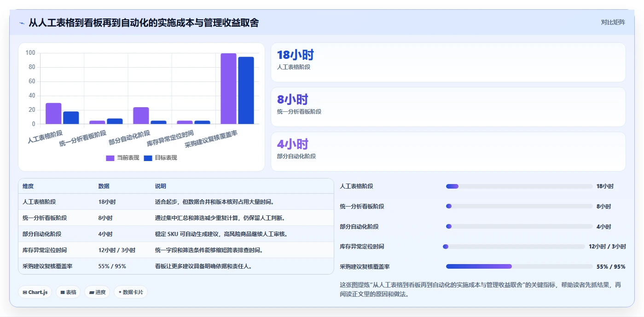Click the 说明 column header
644x317 pixels.
(x=160, y=186)
